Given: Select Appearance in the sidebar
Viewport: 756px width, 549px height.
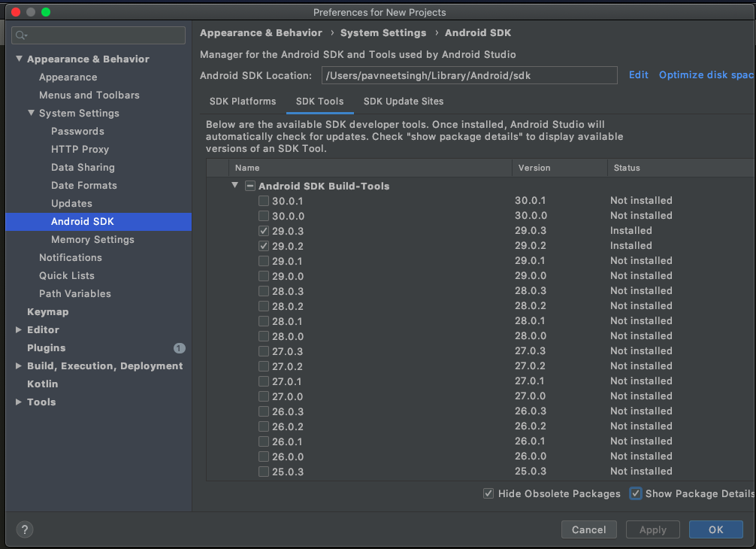Looking at the screenshot, I should pyautogui.click(x=68, y=77).
